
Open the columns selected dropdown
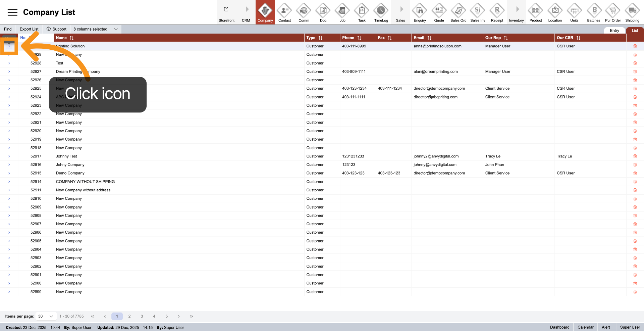tap(95, 29)
